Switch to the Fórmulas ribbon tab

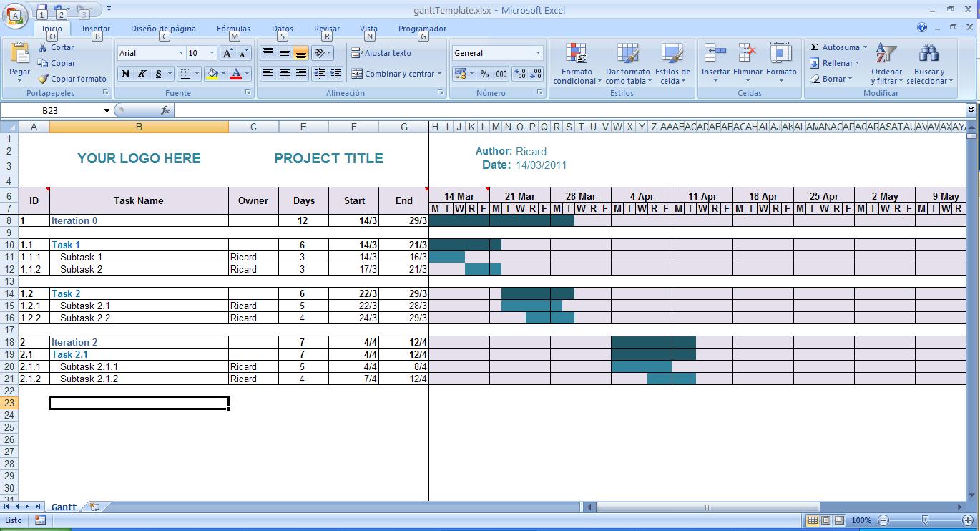tap(233, 29)
